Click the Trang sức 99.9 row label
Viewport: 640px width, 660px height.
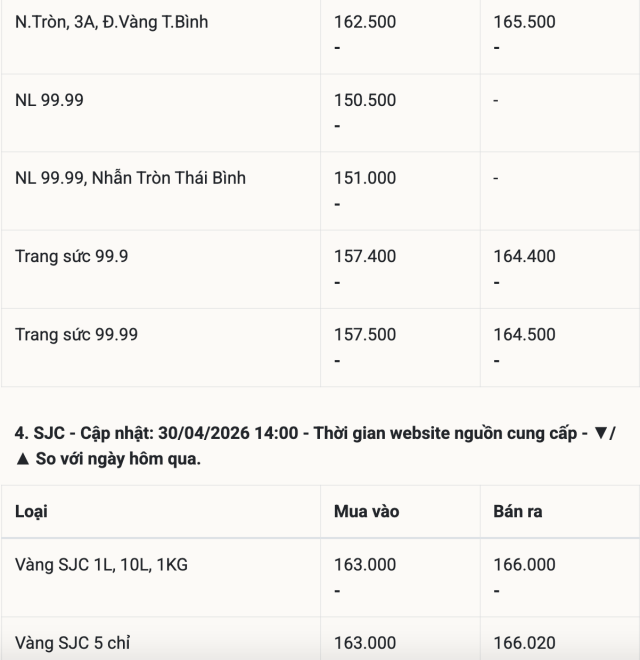pyautogui.click(x=72, y=256)
